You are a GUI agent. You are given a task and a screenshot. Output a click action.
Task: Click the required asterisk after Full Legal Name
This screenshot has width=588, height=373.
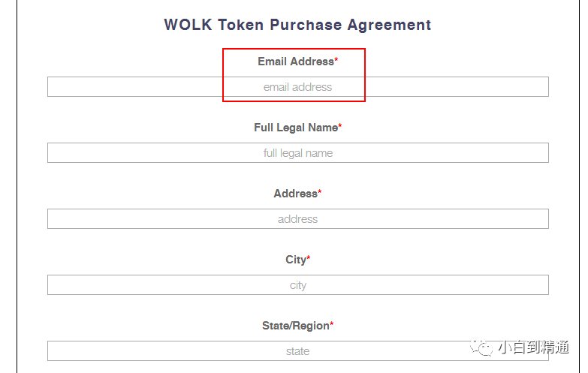(340, 126)
